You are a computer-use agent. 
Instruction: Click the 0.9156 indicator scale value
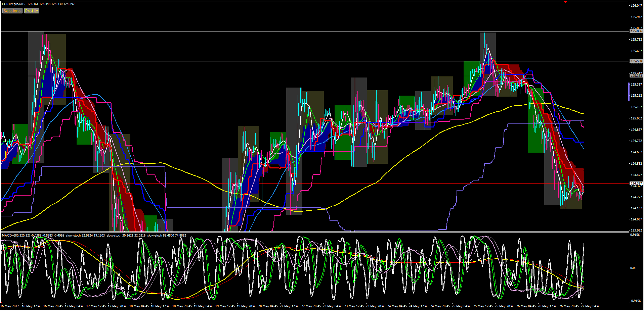point(635,235)
